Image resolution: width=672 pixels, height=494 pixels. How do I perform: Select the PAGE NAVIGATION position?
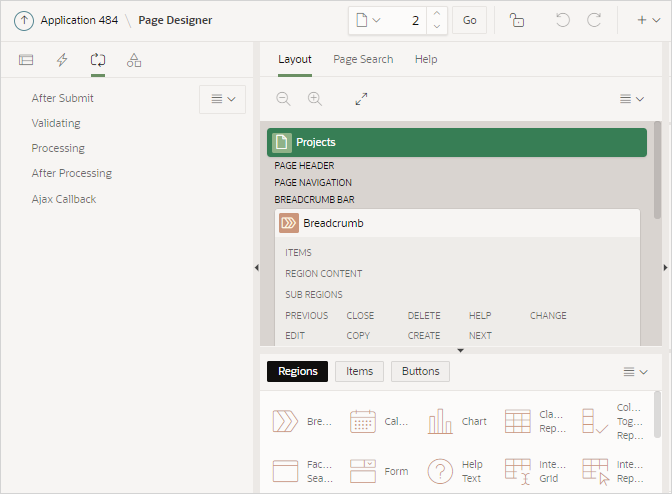(x=313, y=183)
